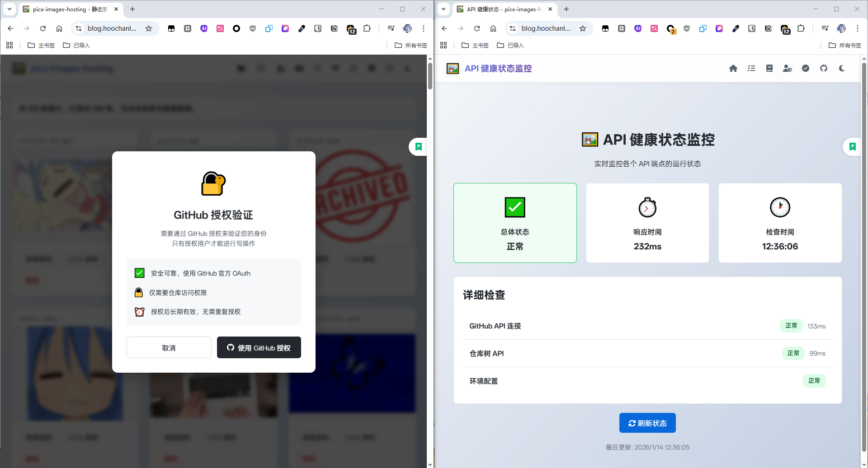
Task: Expand the 所有书签 folder in right window
Action: point(845,45)
